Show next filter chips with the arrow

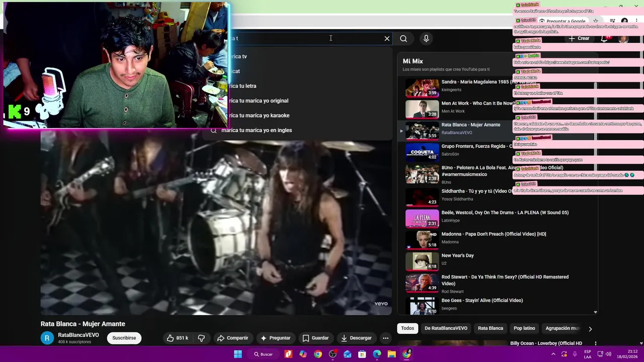[x=590, y=329]
